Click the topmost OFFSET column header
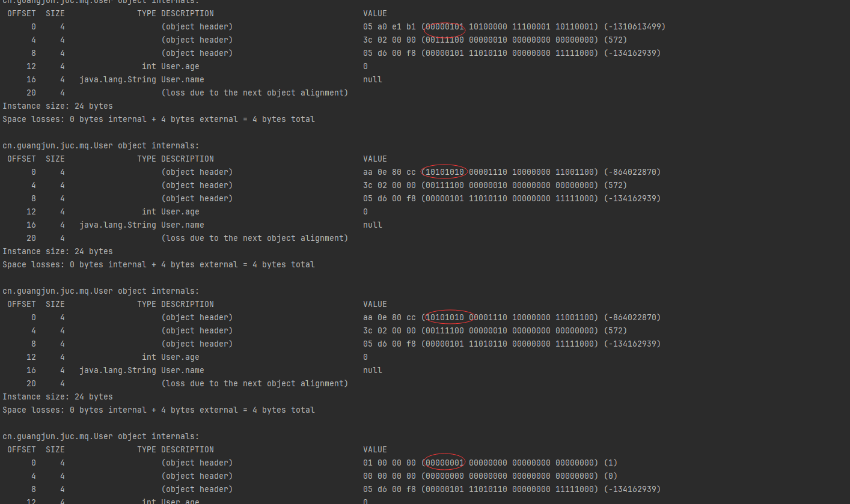 (x=21, y=14)
